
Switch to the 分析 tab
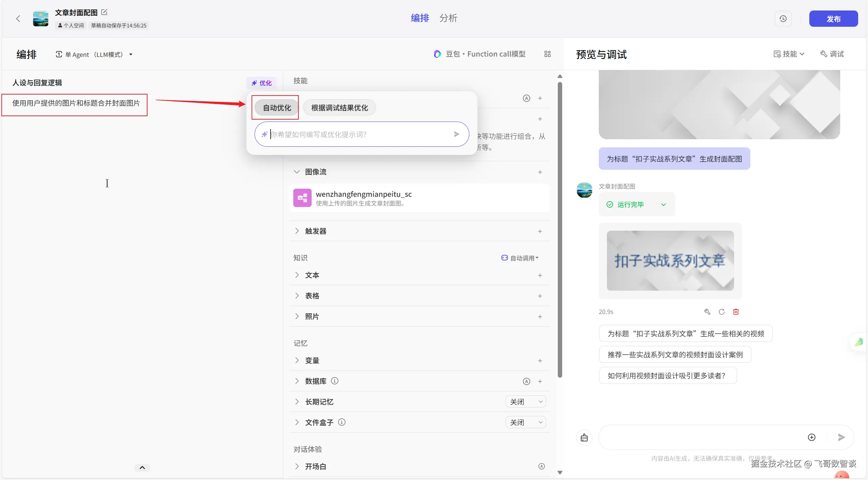[448, 18]
